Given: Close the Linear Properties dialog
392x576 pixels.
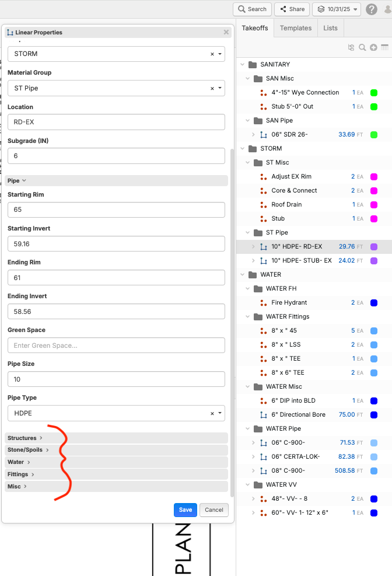Looking at the screenshot, I should pyautogui.click(x=226, y=33).
